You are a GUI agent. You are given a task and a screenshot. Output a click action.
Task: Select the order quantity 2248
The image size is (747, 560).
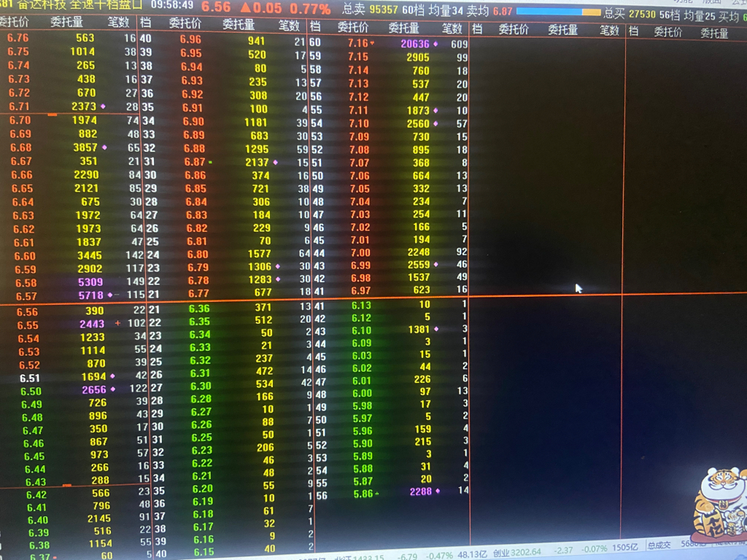point(418,252)
